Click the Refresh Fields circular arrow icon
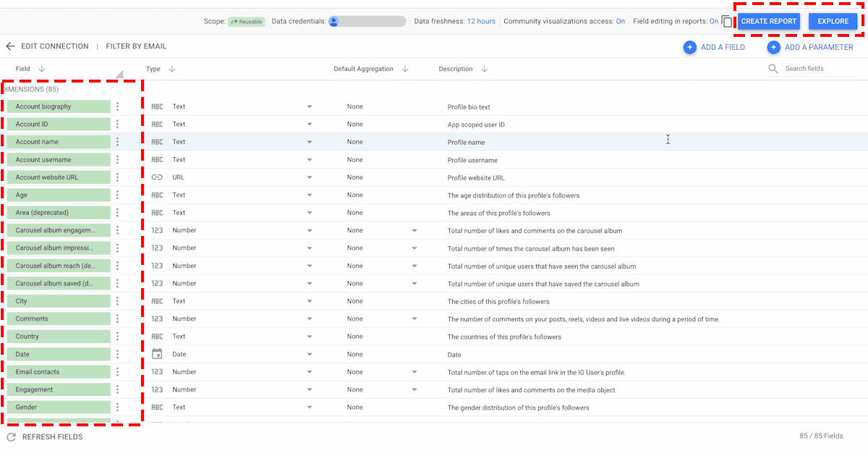This screenshot has width=868, height=456. pyautogui.click(x=11, y=437)
